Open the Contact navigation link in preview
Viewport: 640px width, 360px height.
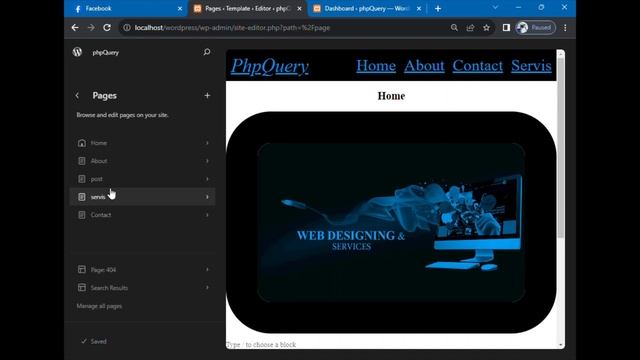(478, 66)
